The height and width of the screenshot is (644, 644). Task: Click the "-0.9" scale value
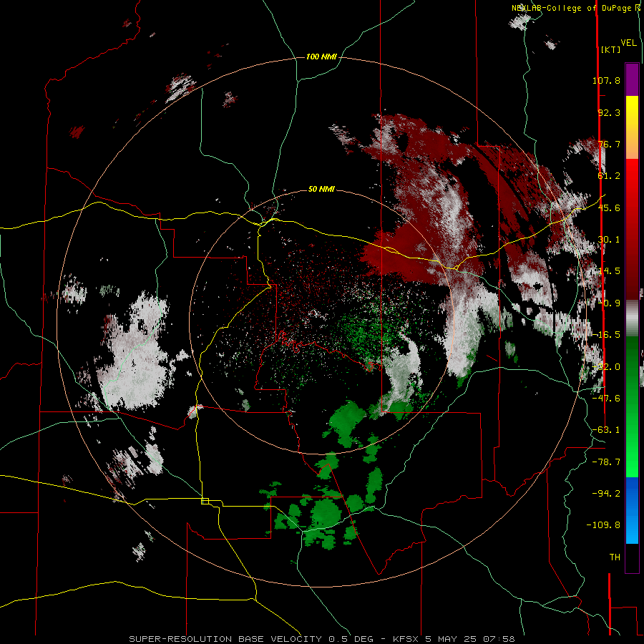click(x=609, y=303)
